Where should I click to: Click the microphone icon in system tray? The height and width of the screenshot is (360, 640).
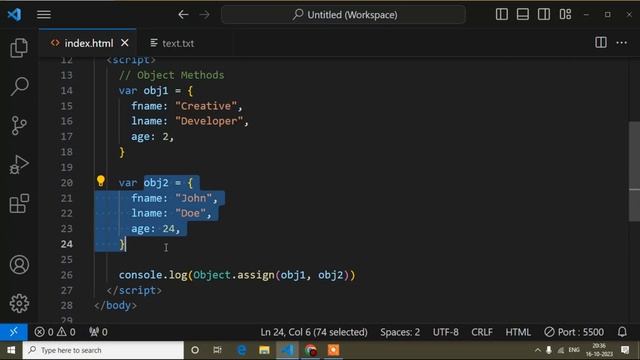click(549, 350)
